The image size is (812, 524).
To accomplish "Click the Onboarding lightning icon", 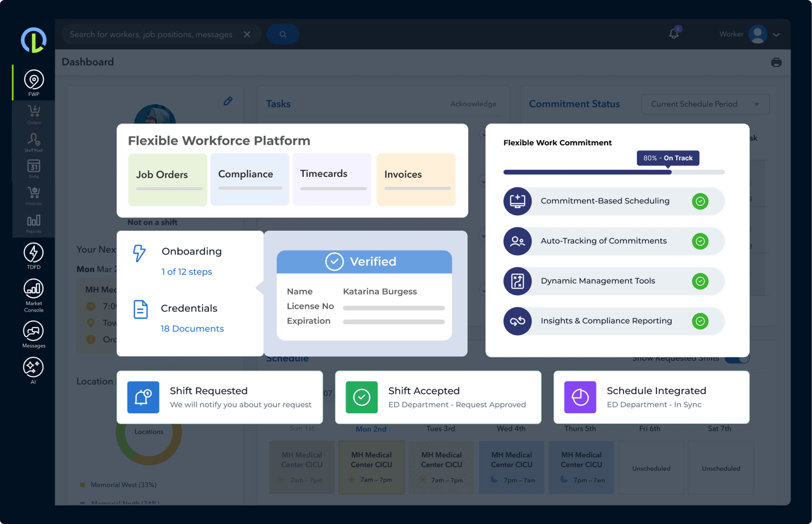I will point(139,253).
